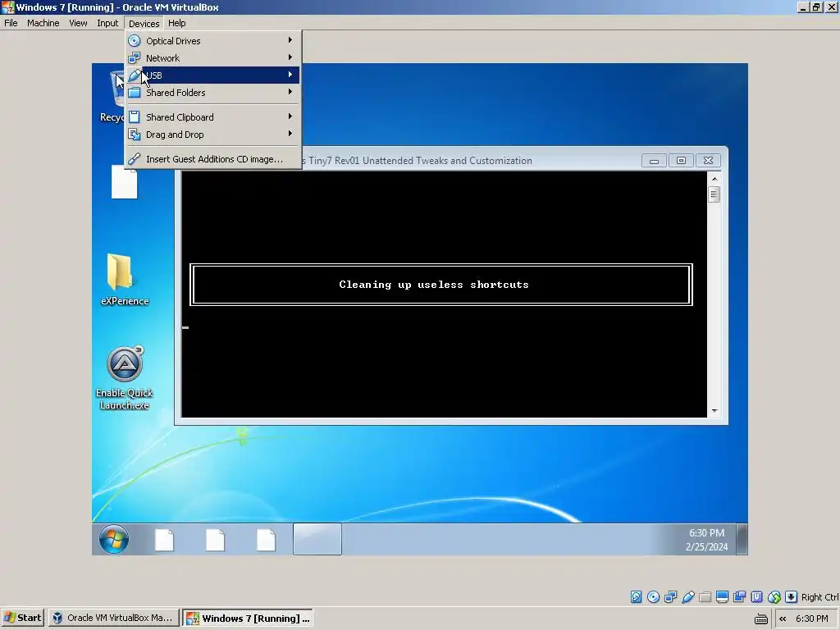Click the VirtualBox title bar icon
Viewport: 840px width, 630px height.
(8, 7)
